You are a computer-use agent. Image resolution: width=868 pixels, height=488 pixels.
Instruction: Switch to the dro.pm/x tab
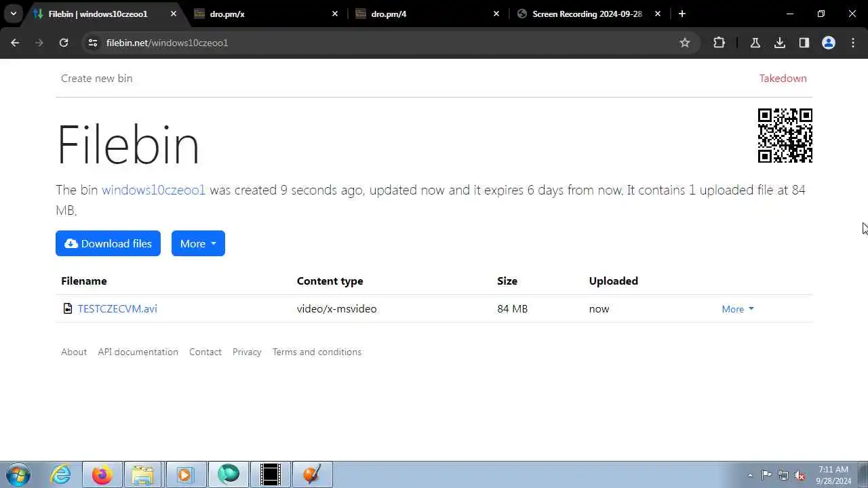point(267,14)
